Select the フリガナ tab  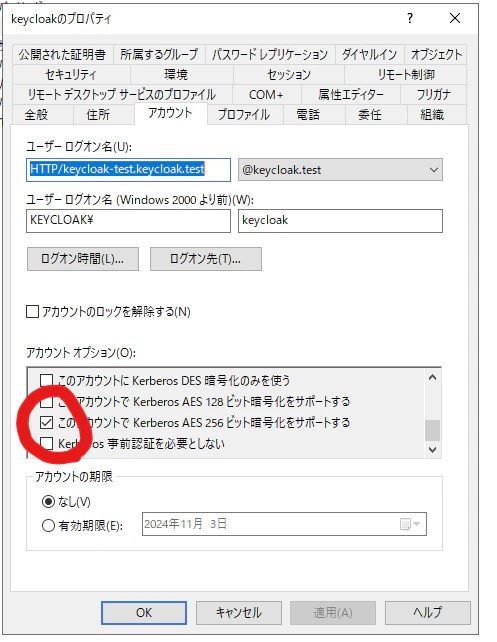point(434,95)
